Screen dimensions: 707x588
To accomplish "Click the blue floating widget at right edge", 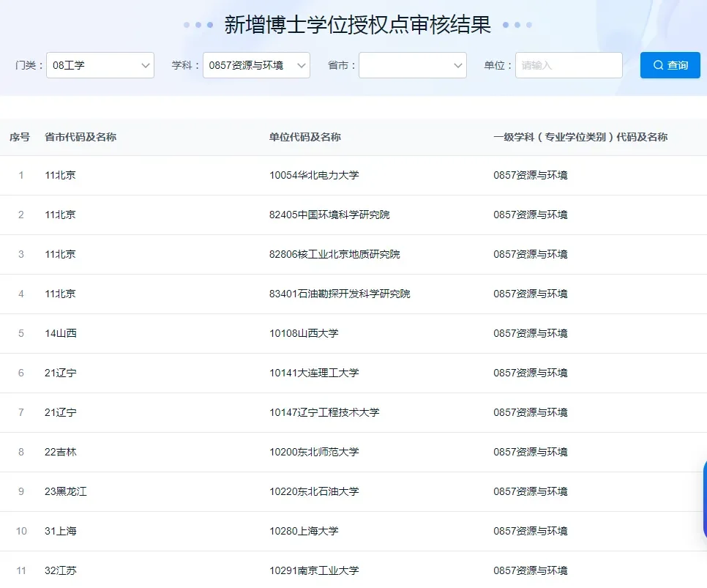I will 705,499.
